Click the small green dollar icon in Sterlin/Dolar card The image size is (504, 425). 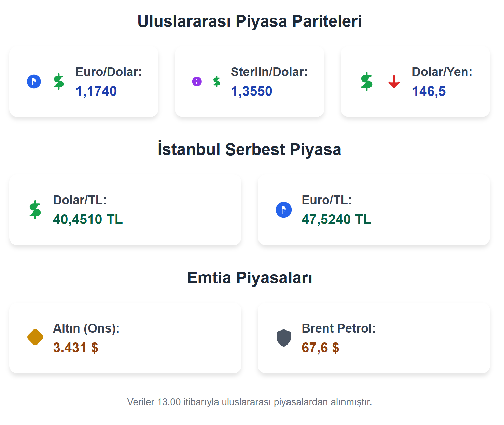pyautogui.click(x=216, y=82)
